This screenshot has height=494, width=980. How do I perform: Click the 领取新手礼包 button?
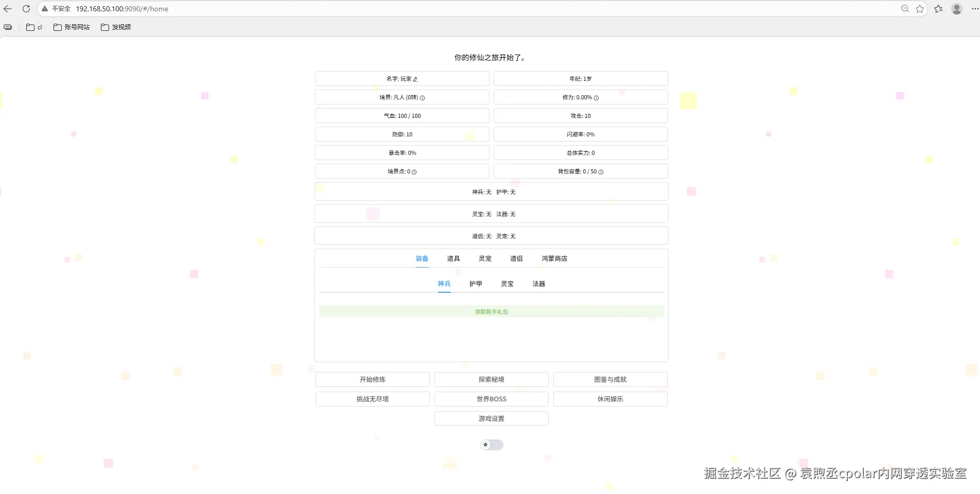tap(491, 311)
